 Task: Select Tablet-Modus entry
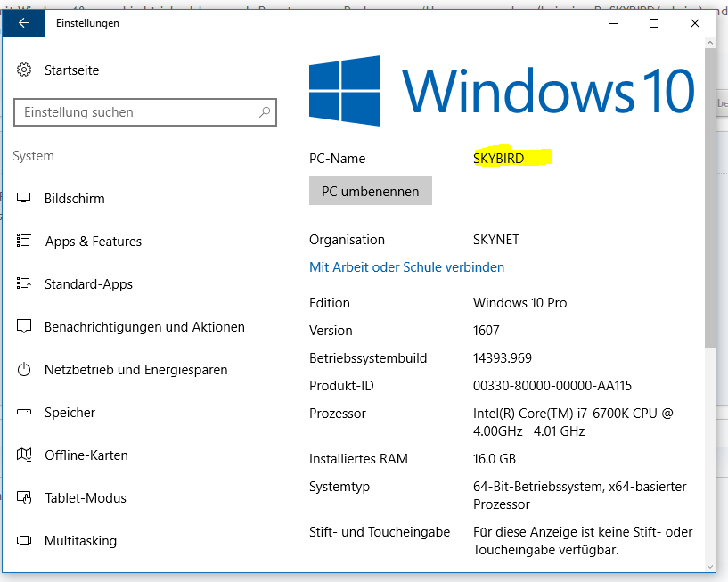coord(86,498)
